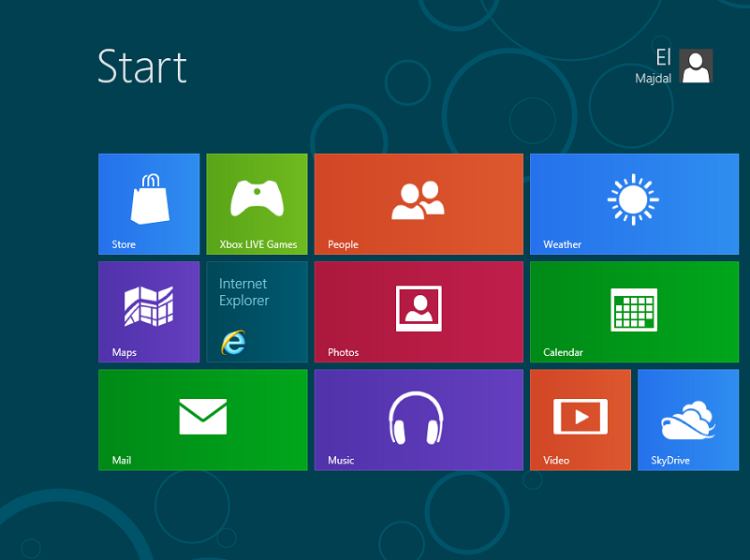The width and height of the screenshot is (750, 560).
Task: Open the Mail envelope tile
Action: (x=203, y=419)
